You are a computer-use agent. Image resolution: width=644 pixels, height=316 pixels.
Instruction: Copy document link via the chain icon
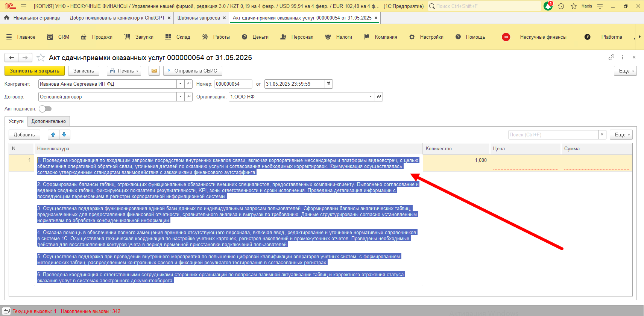pyautogui.click(x=611, y=57)
